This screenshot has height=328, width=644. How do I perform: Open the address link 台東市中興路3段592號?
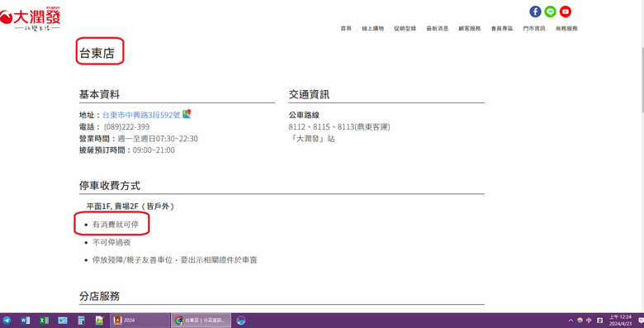pos(141,115)
